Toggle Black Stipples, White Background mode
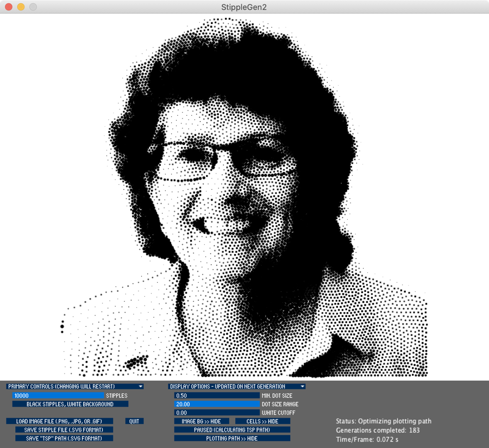 pos(70,405)
